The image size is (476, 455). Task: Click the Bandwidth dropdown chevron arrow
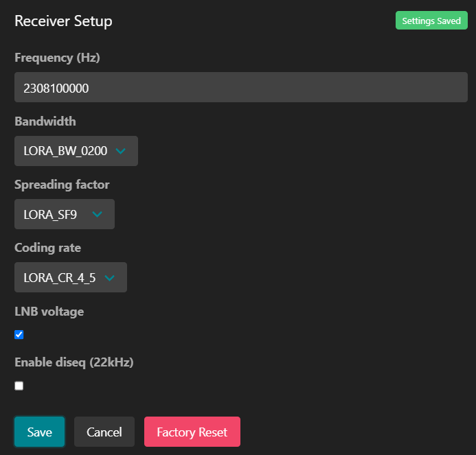[x=120, y=151]
